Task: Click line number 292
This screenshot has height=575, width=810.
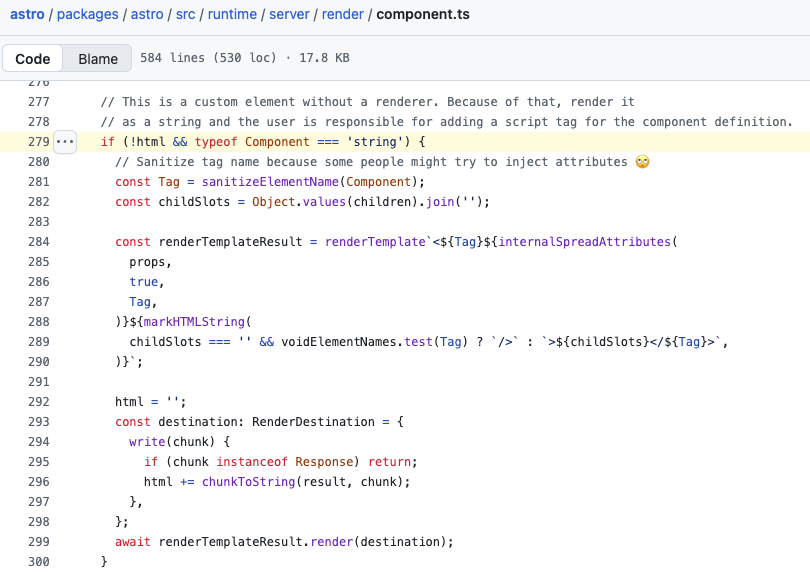Action: [x=38, y=402]
